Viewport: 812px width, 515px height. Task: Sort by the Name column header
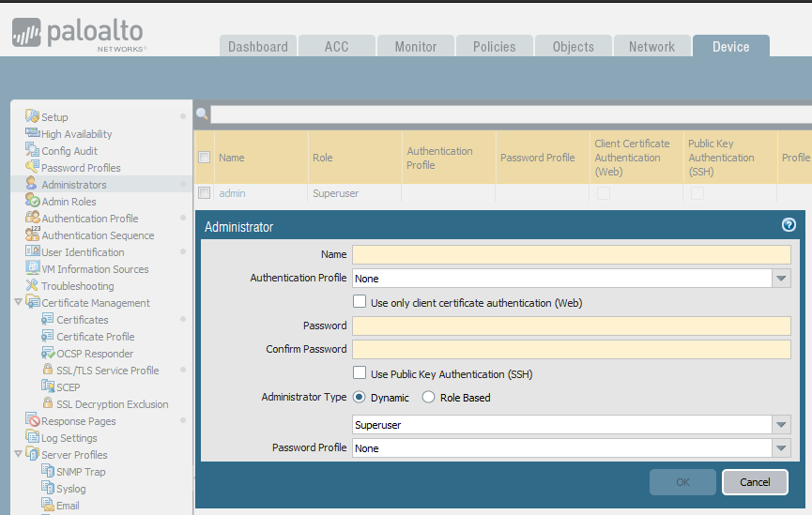coord(261,158)
